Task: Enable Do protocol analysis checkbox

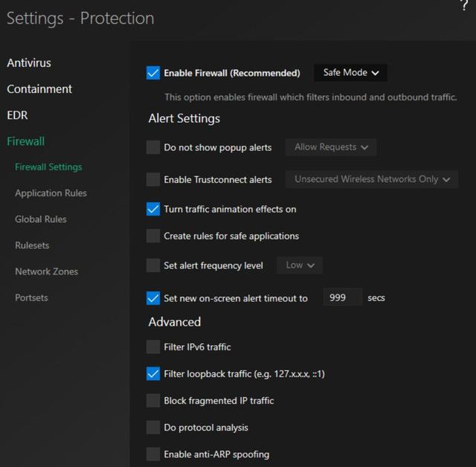Action: [153, 428]
